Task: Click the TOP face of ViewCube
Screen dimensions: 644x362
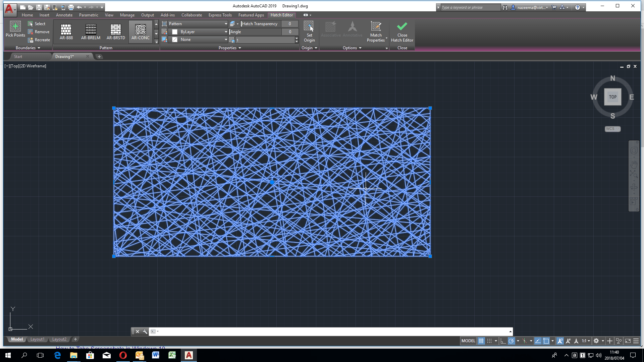Action: pyautogui.click(x=612, y=97)
